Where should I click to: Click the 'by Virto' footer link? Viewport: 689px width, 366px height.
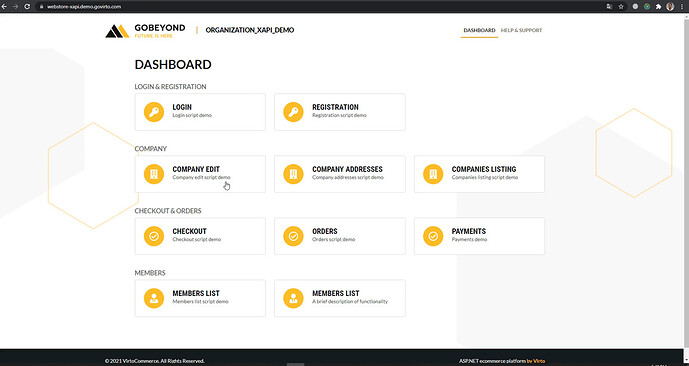pyautogui.click(x=536, y=361)
